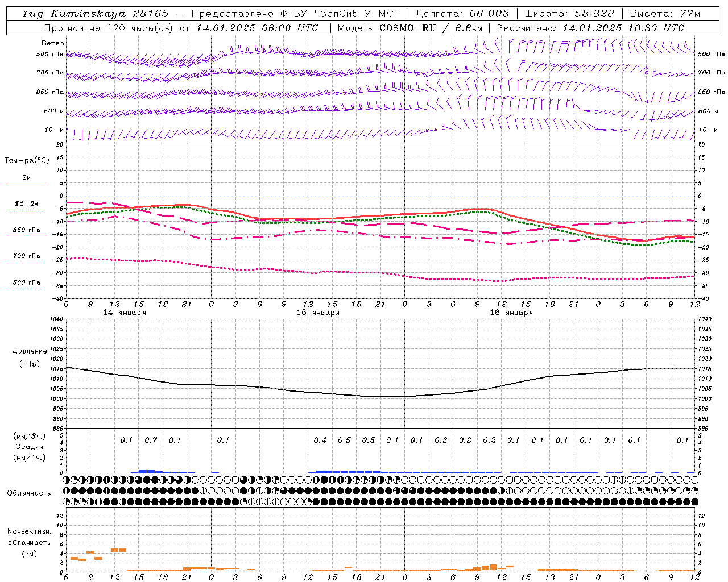The height and width of the screenshot is (582, 728).
Task: Click the longitude value Долгота: 66.003
Action: (x=462, y=14)
